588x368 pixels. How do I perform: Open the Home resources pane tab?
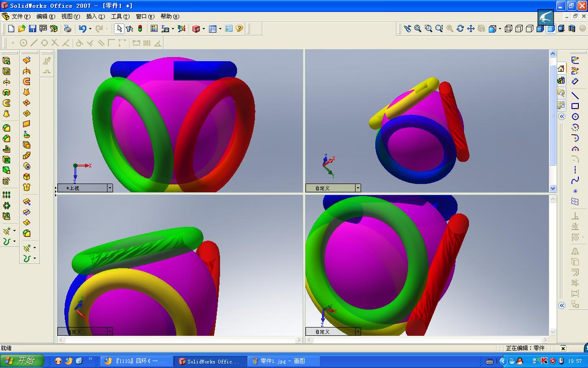[561, 69]
